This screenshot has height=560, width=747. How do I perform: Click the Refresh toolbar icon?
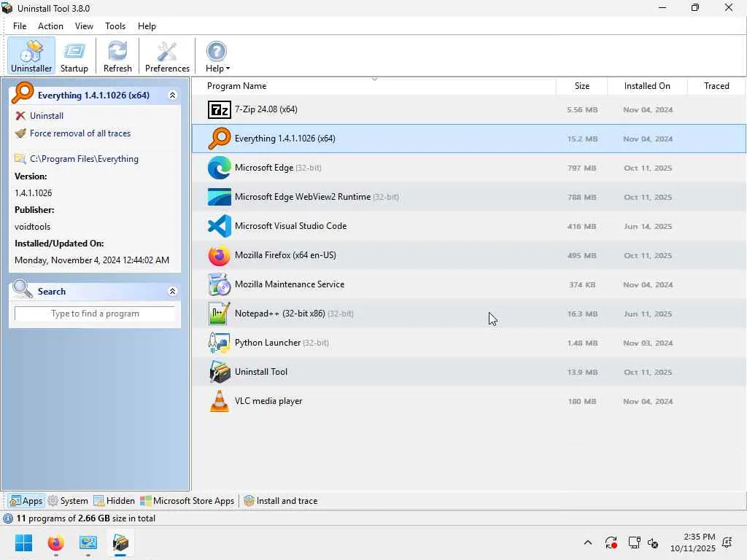pyautogui.click(x=117, y=56)
